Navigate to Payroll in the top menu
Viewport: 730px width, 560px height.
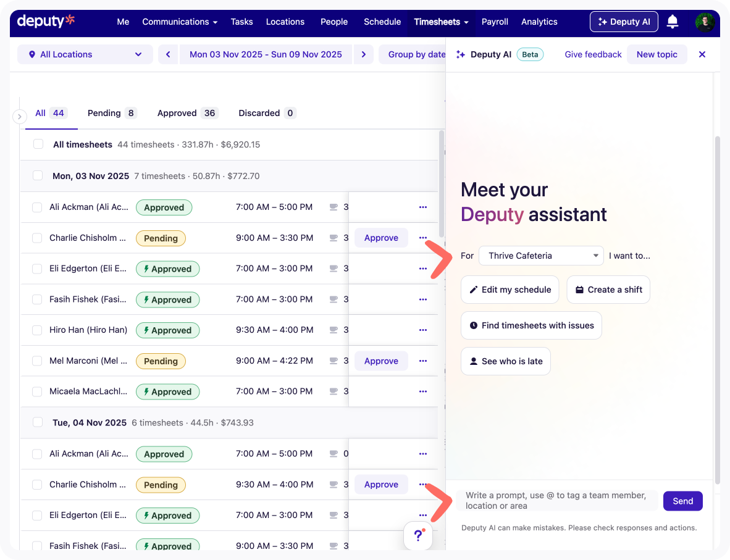[x=495, y=22]
